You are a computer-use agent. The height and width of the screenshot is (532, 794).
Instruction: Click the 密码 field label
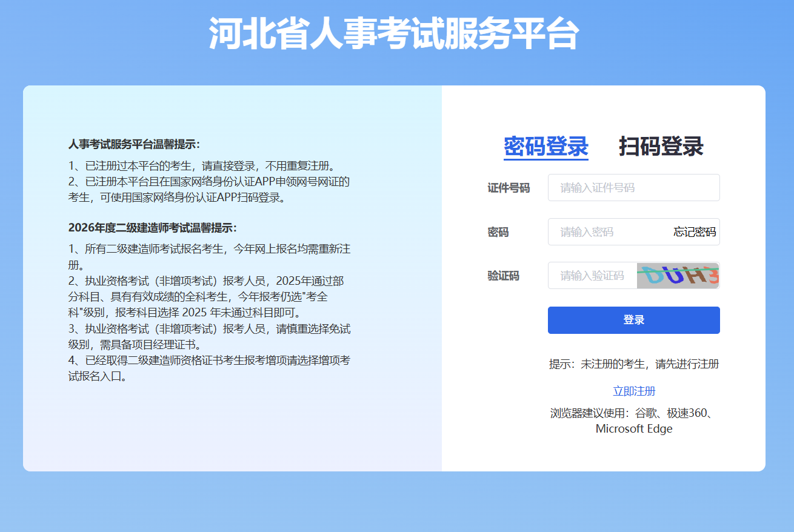[498, 232]
